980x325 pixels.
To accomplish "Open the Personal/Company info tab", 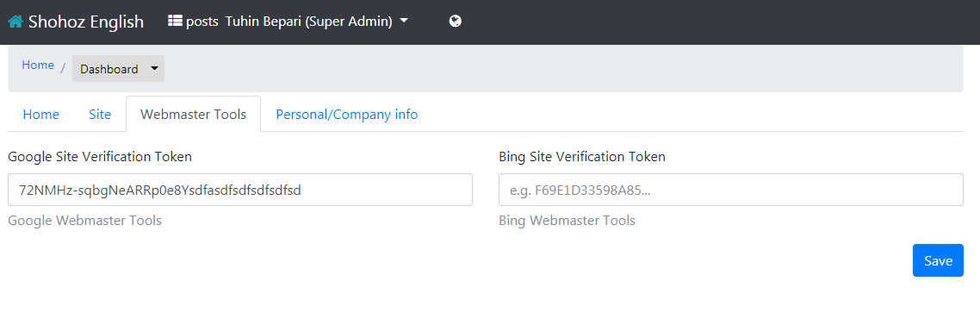I will (347, 114).
